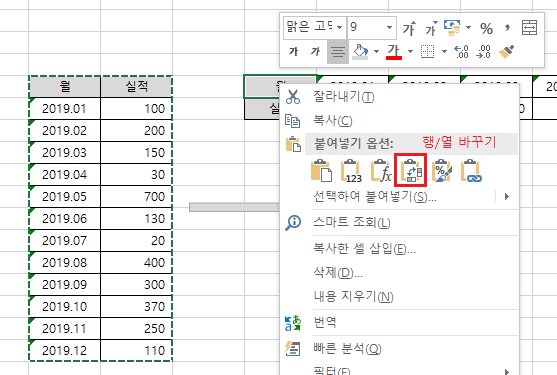This screenshot has height=375, width=557.
Task: Open the font name dropdown
Action: tap(339, 27)
